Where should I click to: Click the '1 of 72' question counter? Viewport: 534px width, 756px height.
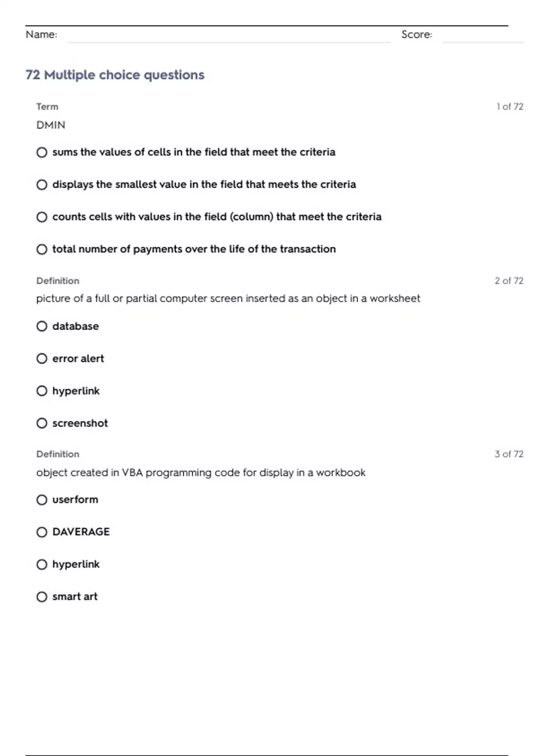pos(510,107)
